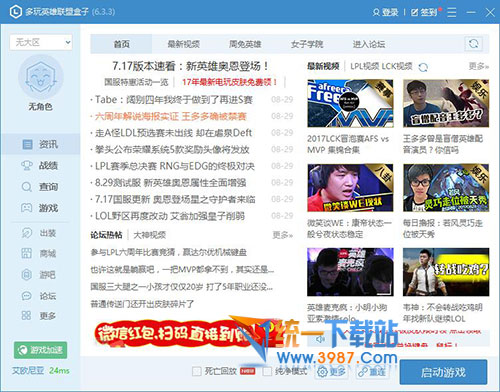Open the 2017LCK AFS vs MVP video thumbnail

tap(350, 103)
